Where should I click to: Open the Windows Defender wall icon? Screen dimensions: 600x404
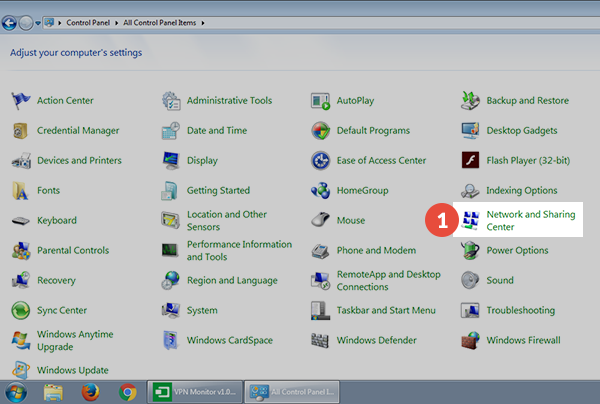(x=320, y=340)
